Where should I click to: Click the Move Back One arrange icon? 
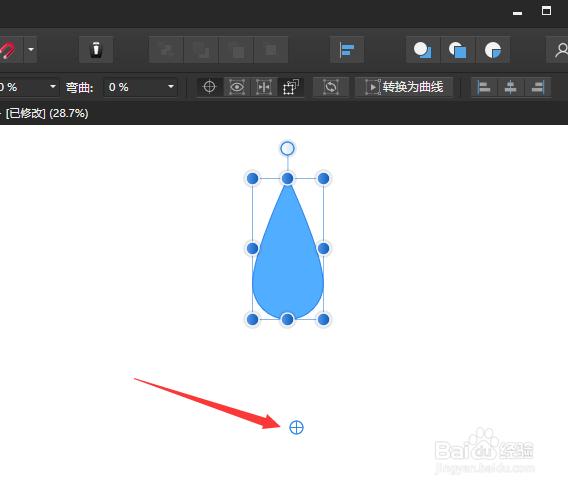[x=201, y=50]
